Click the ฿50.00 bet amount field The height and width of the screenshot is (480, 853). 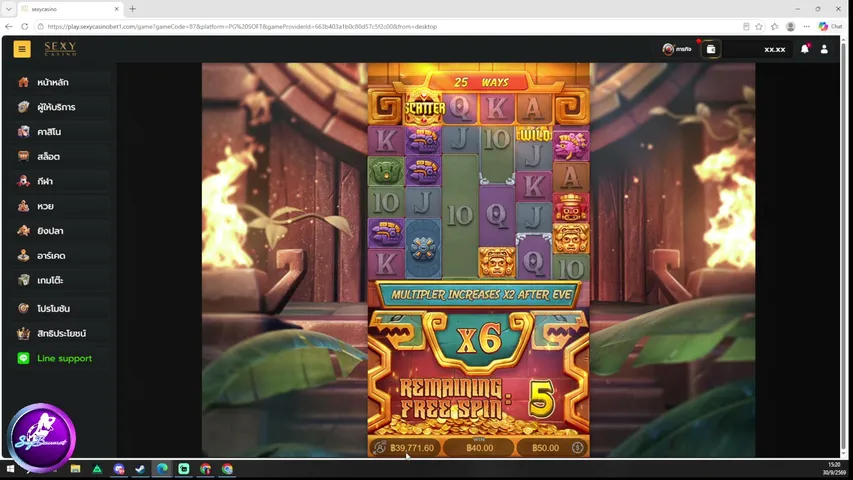[545, 448]
